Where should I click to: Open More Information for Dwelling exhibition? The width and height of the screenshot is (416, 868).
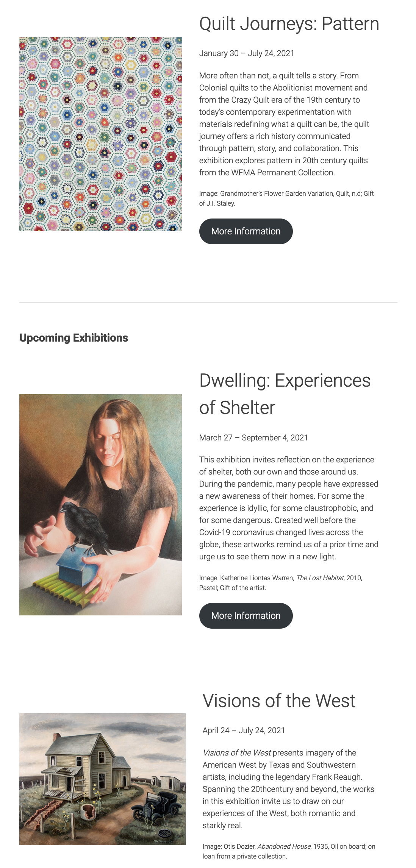coord(246,616)
